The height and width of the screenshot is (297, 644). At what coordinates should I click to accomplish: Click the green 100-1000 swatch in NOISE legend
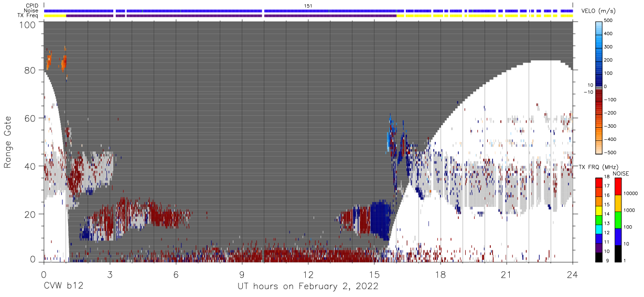point(617,220)
